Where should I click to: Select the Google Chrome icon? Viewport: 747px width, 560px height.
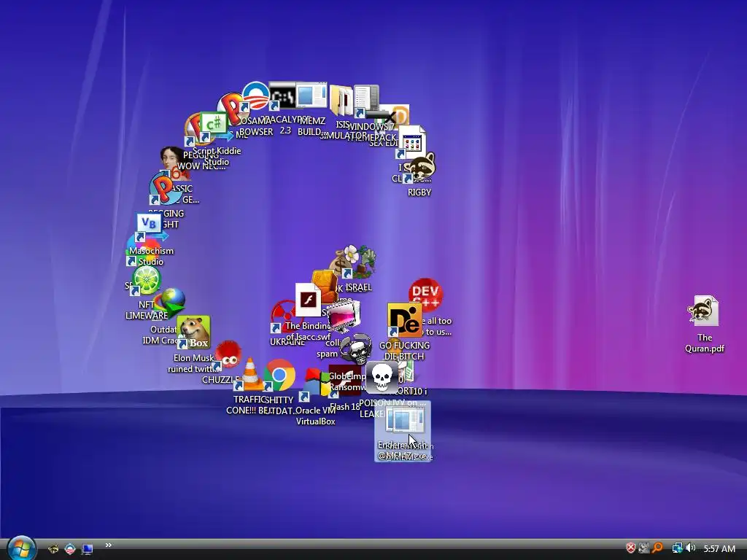(x=279, y=376)
